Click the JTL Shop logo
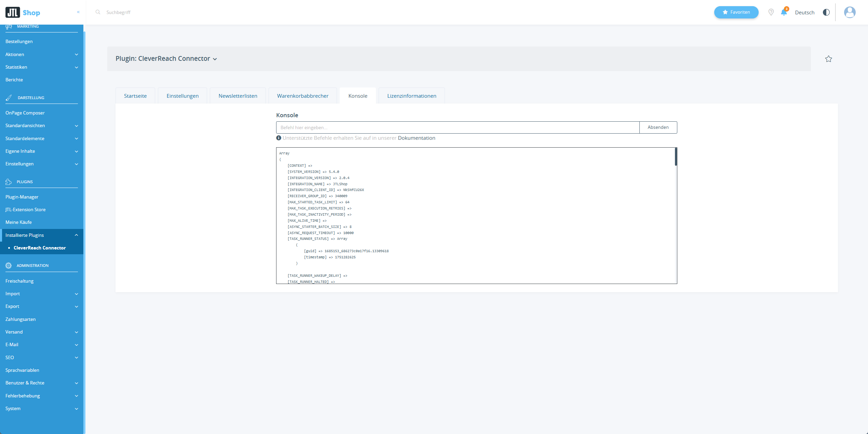Image resolution: width=868 pixels, height=434 pixels. (x=23, y=13)
